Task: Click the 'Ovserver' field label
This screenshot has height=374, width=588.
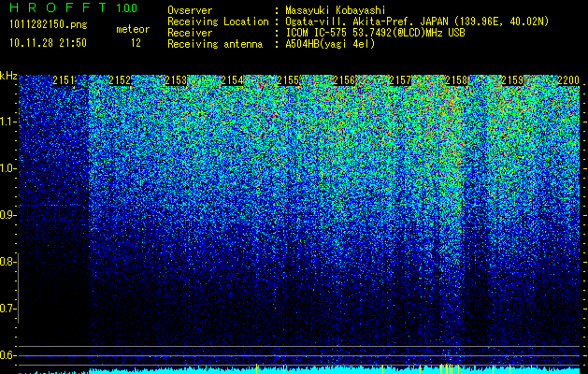Action: click(x=190, y=11)
